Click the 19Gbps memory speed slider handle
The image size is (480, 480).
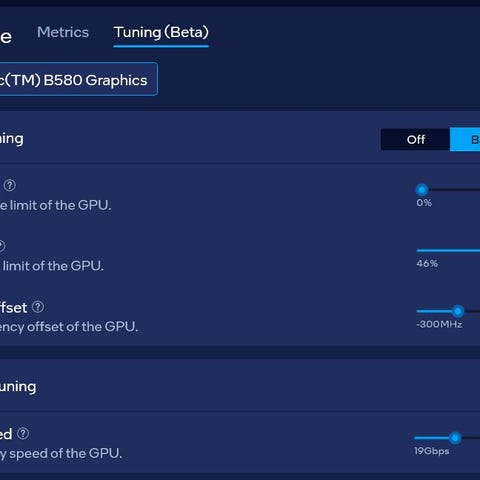[455, 438]
